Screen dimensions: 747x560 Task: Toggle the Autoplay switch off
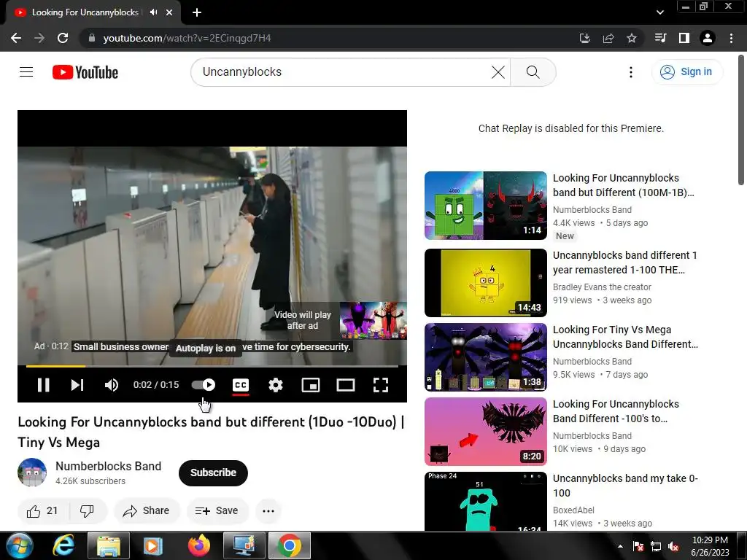(x=204, y=385)
